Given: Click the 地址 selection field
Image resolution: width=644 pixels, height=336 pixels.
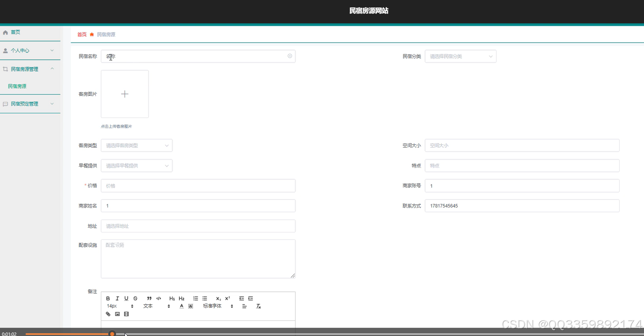Looking at the screenshot, I should (198, 226).
